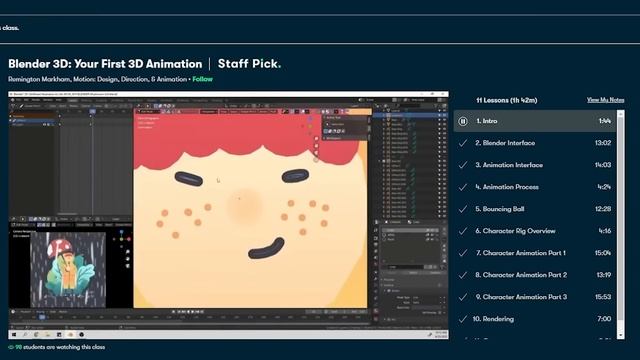Play lesson 2. Blender Interface
This screenshot has width=640, height=360.
coord(535,143)
